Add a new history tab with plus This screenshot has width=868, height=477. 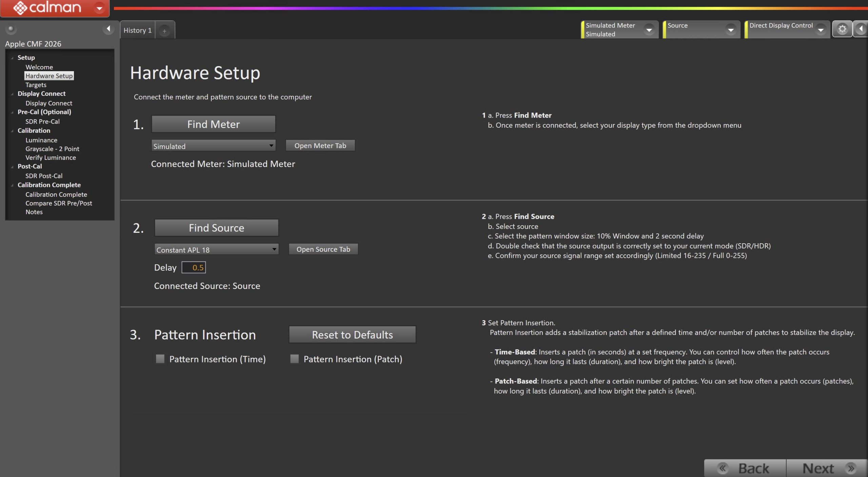(164, 31)
